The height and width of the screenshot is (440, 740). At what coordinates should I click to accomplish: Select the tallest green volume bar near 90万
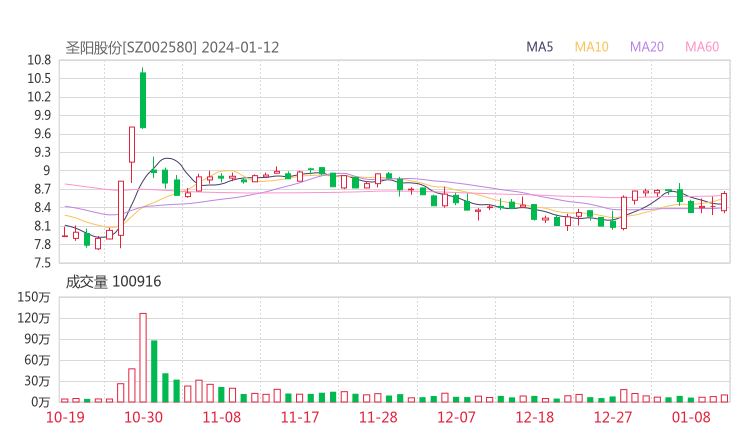click(154, 371)
